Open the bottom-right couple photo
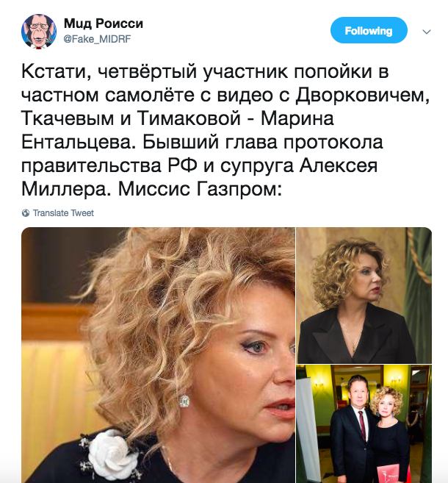 coord(364,424)
